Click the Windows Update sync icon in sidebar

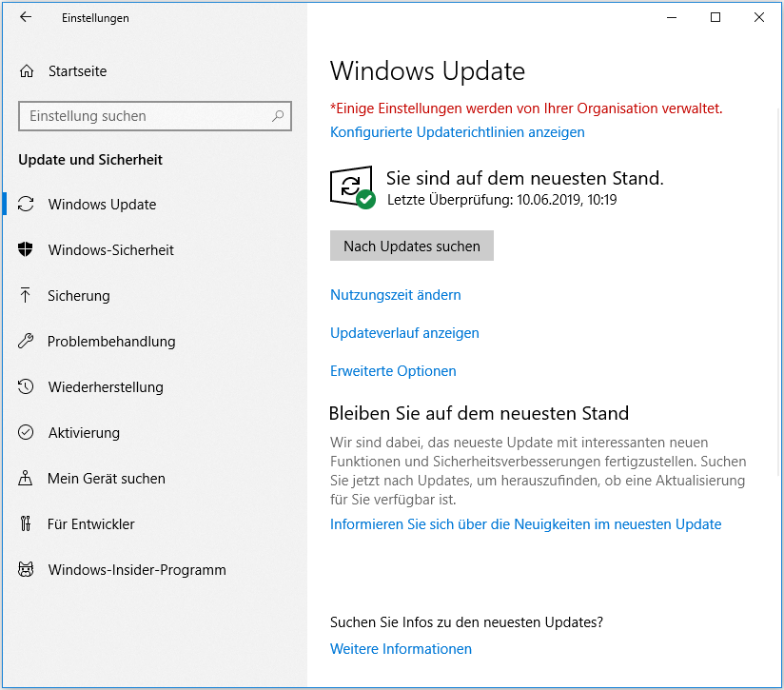[26, 204]
